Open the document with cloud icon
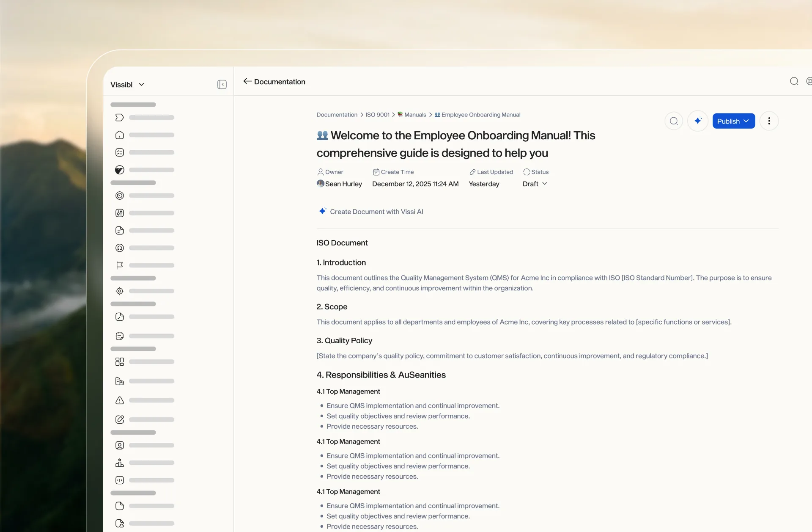The width and height of the screenshot is (812, 532). [x=120, y=523]
